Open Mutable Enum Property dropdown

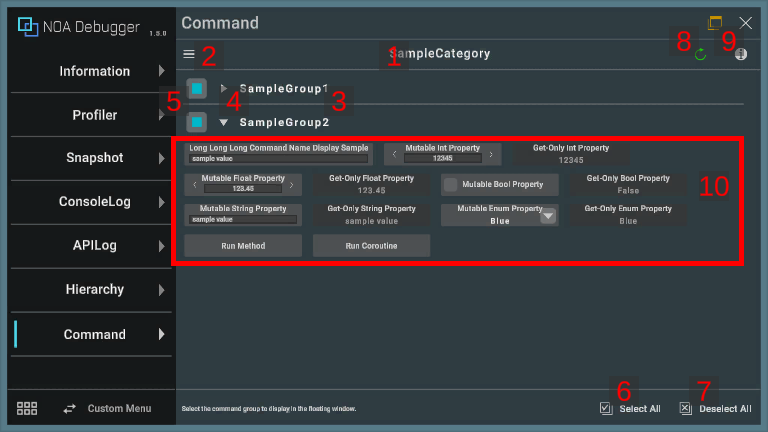(x=548, y=216)
